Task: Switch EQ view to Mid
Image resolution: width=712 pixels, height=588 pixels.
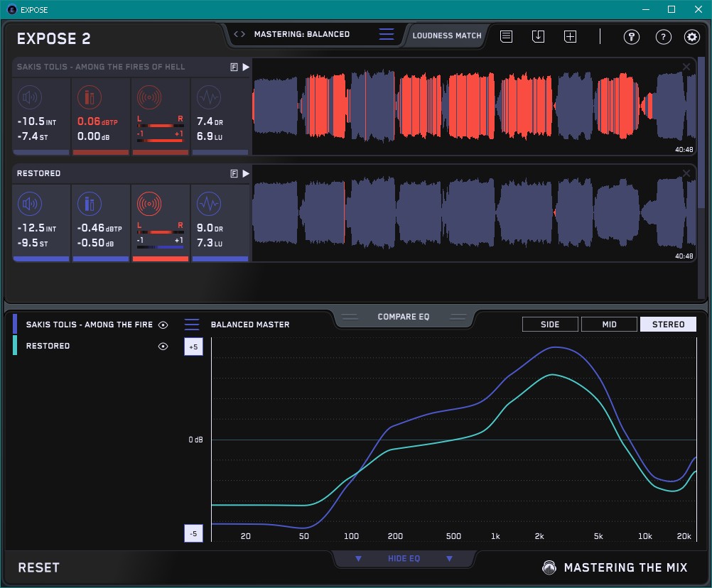Action: click(609, 325)
